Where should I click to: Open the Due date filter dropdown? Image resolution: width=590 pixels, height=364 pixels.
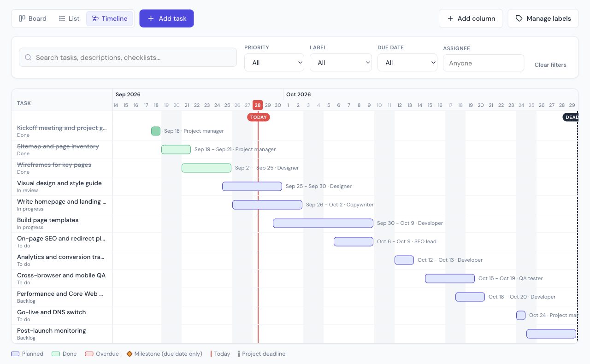pyautogui.click(x=407, y=63)
